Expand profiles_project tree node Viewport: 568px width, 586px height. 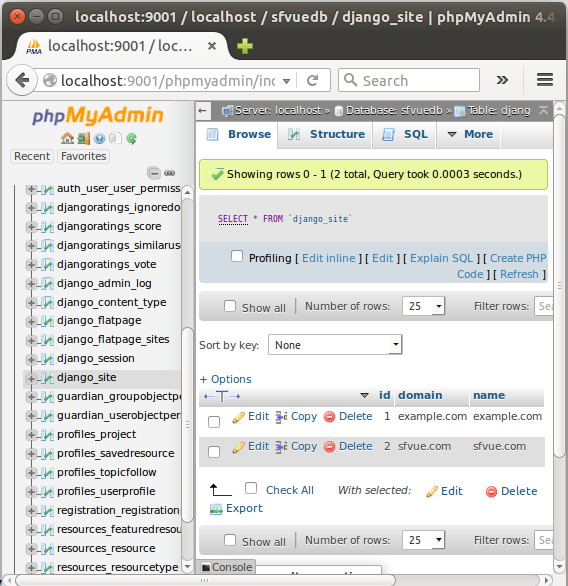pos(31,435)
